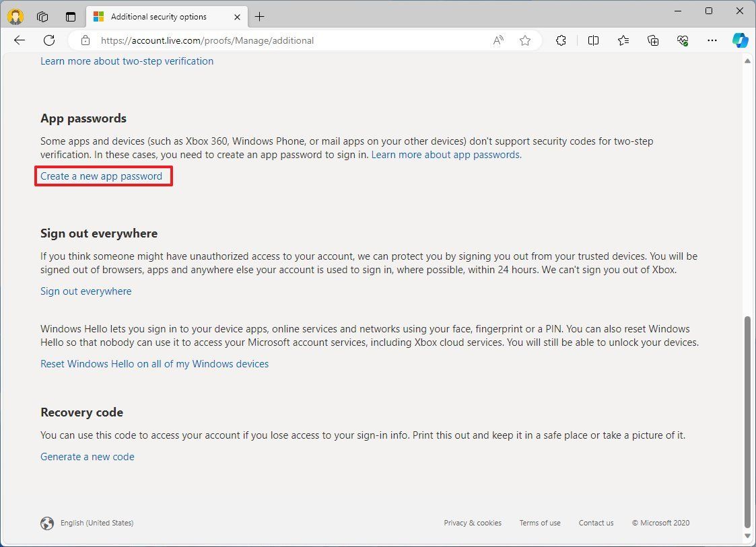
Task: Open Collections
Action: coord(652,40)
